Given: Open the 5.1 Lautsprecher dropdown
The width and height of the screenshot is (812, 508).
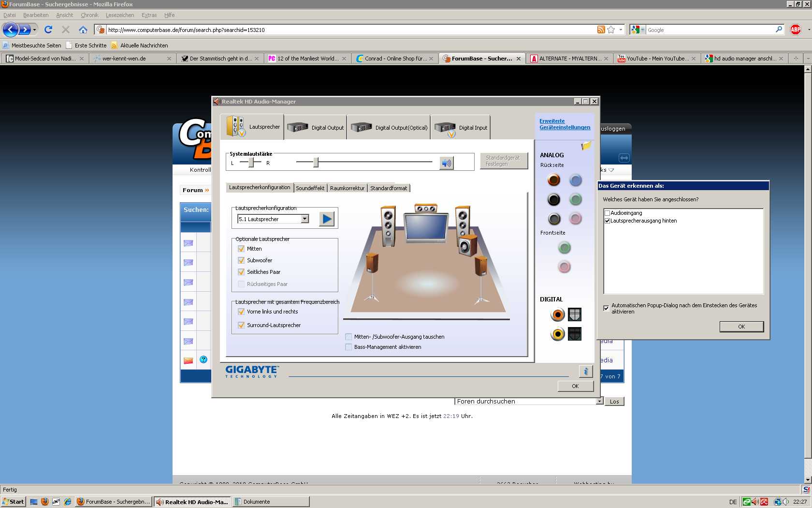Looking at the screenshot, I should tap(305, 219).
